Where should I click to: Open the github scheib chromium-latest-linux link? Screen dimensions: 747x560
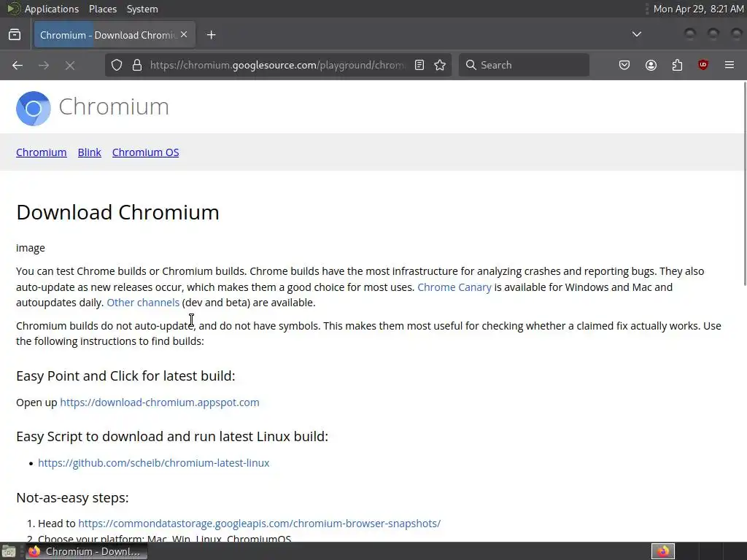coord(153,463)
